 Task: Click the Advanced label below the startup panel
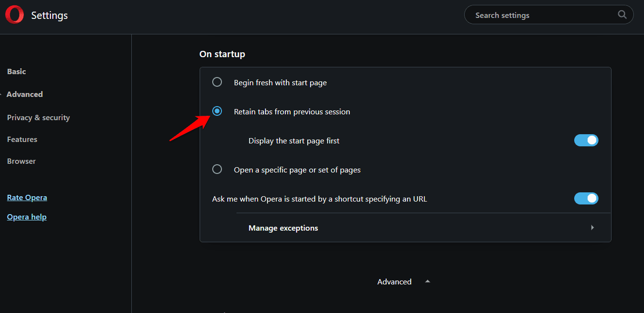tap(394, 281)
